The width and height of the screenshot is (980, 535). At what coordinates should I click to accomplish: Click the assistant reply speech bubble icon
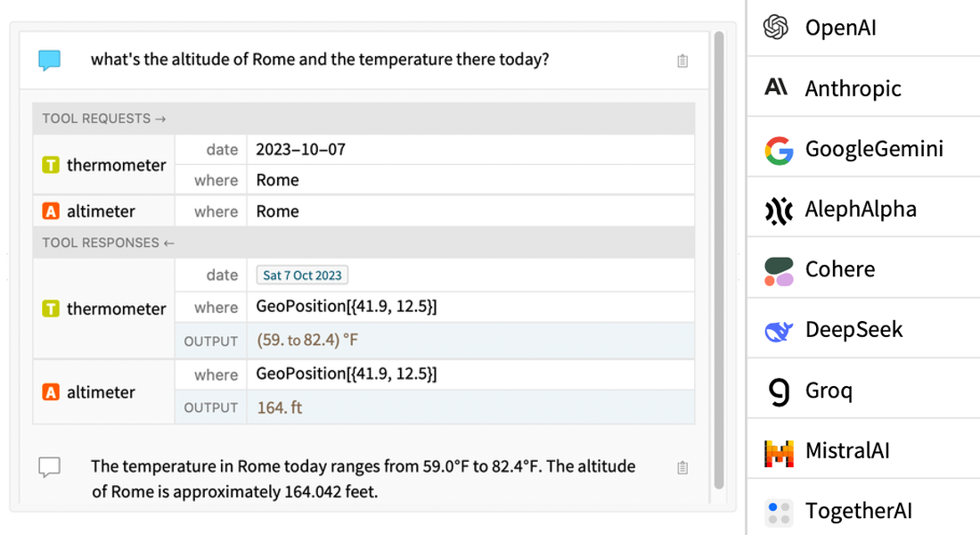[50, 467]
